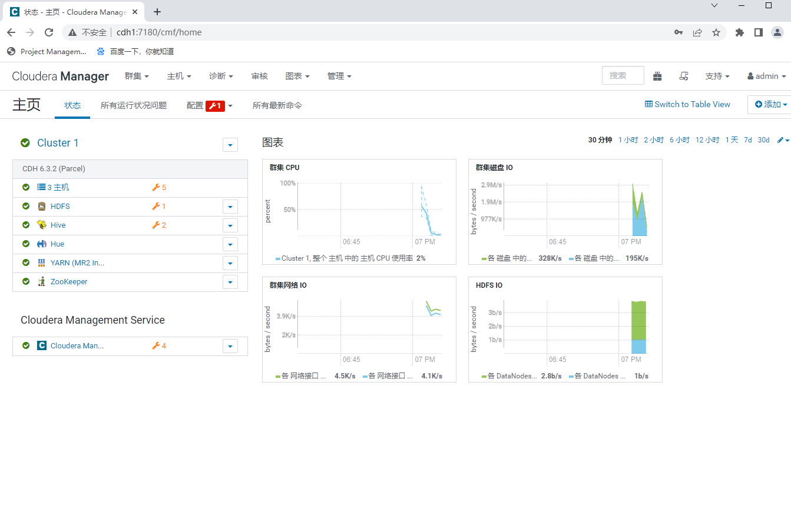Viewport: 791px width, 532px height.
Task: Click the Hive bee icon
Action: click(x=42, y=225)
